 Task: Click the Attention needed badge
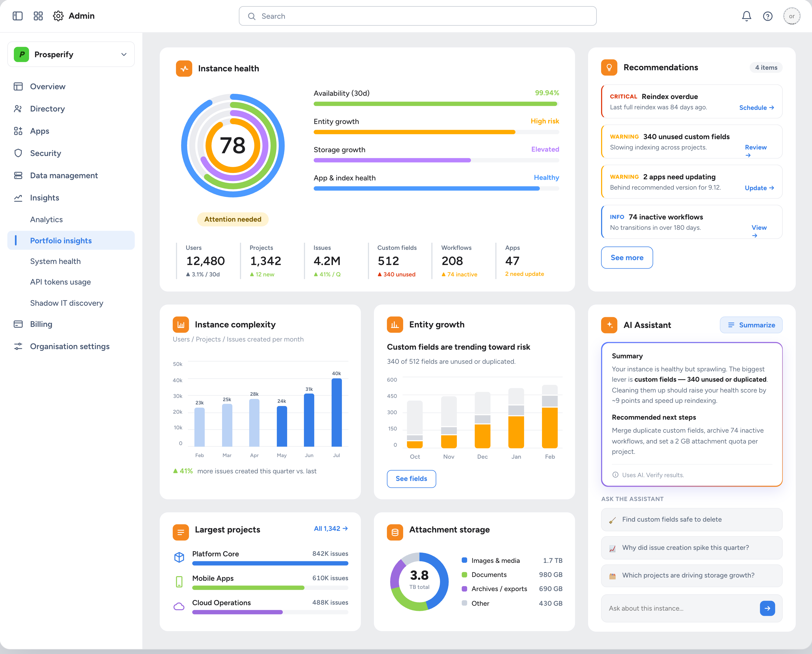233,219
